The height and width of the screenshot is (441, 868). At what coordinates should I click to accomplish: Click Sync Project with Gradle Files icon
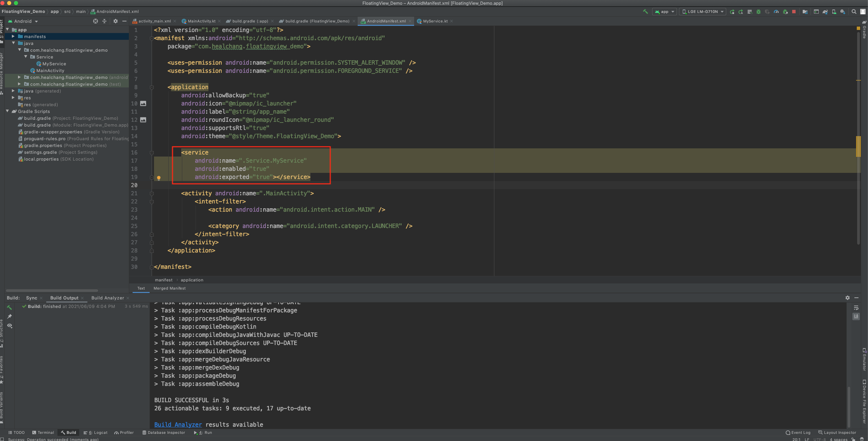(825, 12)
